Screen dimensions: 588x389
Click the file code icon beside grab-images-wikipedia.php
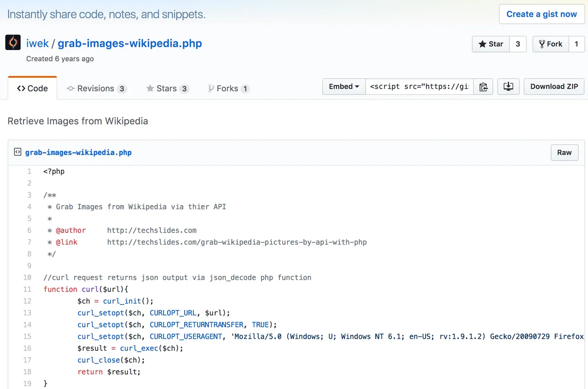17,152
